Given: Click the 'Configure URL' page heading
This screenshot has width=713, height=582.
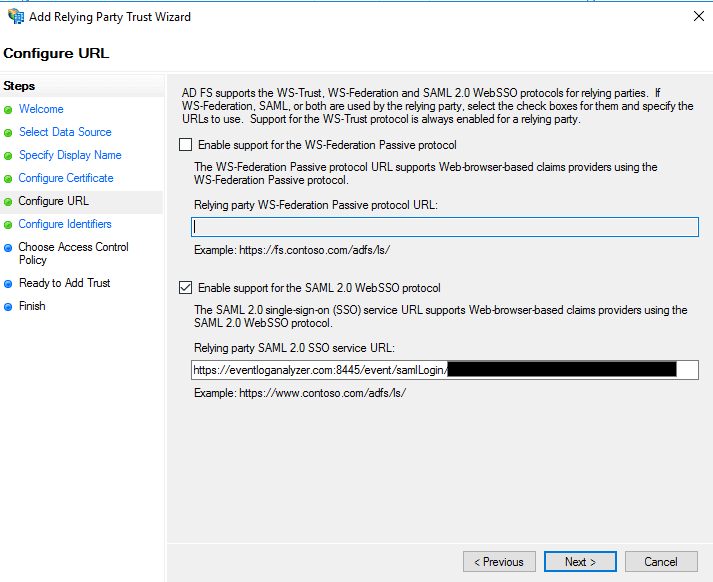Looking at the screenshot, I should [56, 53].
